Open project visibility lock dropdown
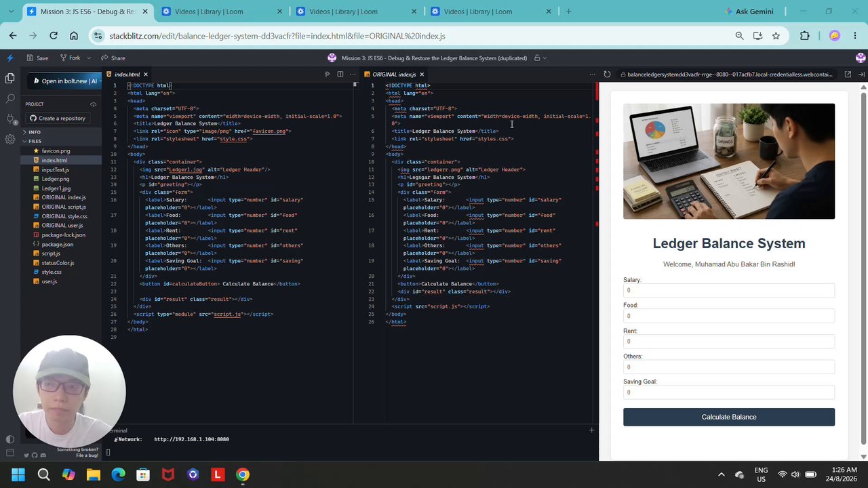 (540, 58)
